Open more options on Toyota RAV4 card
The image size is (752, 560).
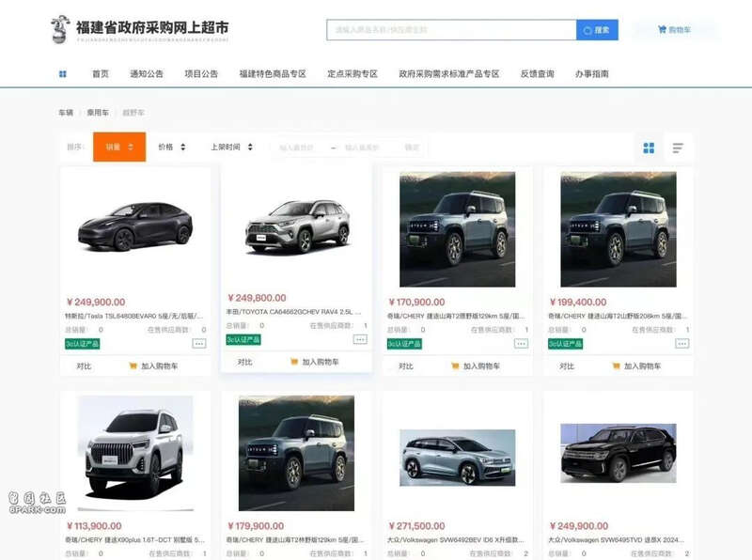[x=360, y=339]
